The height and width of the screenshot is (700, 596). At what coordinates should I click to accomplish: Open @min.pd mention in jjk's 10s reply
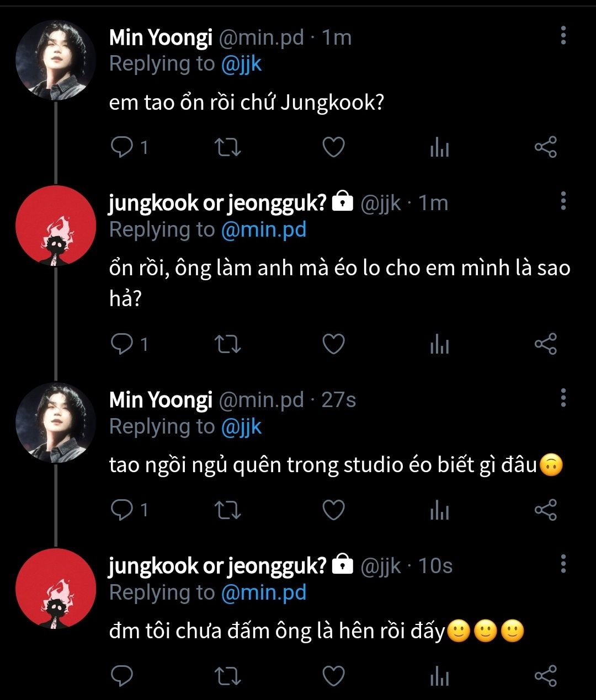[263, 592]
